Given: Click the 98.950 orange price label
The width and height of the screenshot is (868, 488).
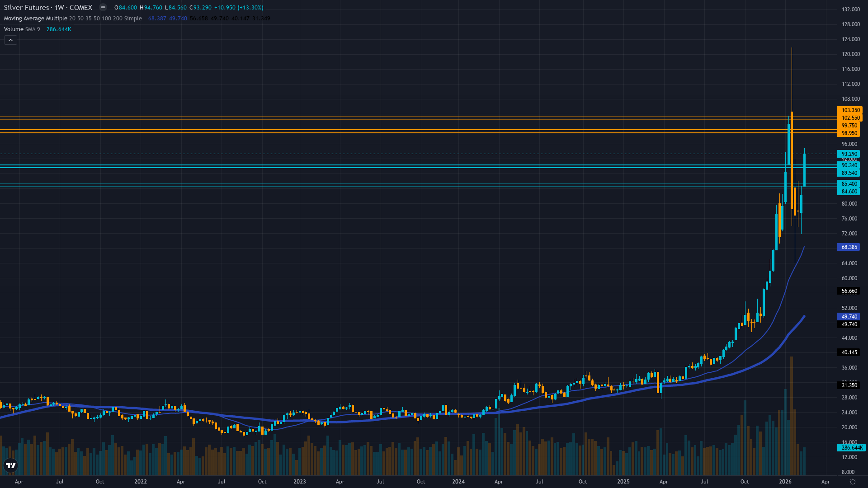Looking at the screenshot, I should pos(849,133).
